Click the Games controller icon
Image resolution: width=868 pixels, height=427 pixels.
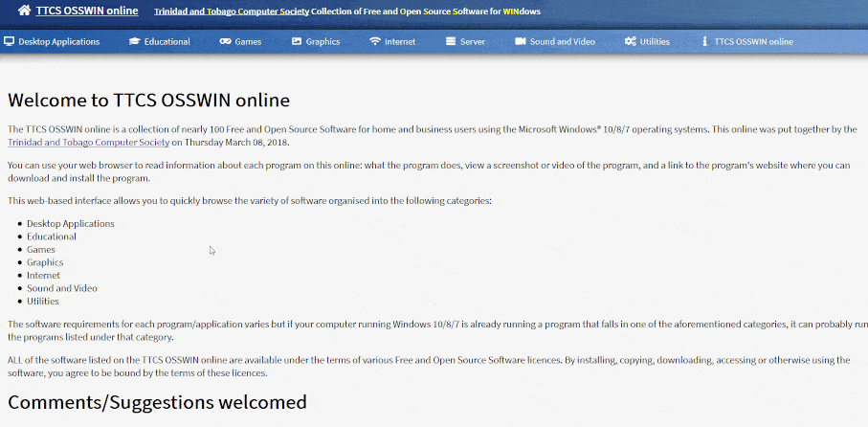(x=225, y=41)
